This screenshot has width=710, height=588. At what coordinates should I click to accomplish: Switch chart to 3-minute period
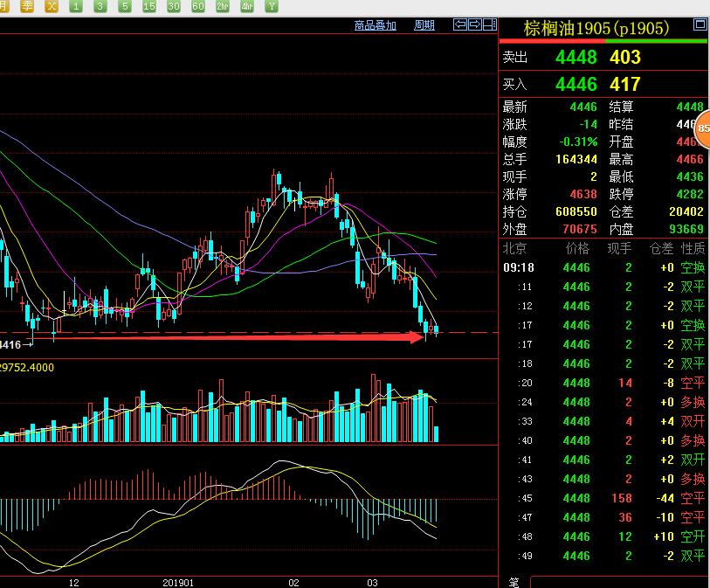pos(101,6)
